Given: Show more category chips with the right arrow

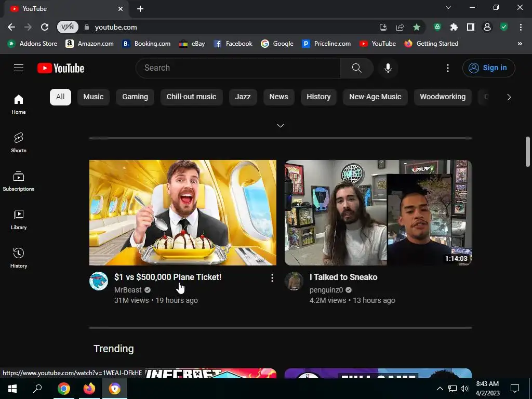Looking at the screenshot, I should point(509,97).
